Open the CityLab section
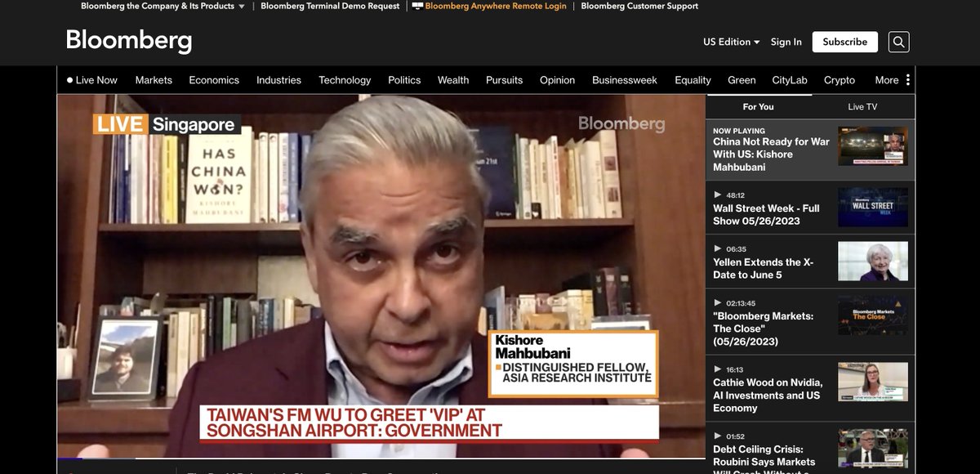 pos(790,80)
